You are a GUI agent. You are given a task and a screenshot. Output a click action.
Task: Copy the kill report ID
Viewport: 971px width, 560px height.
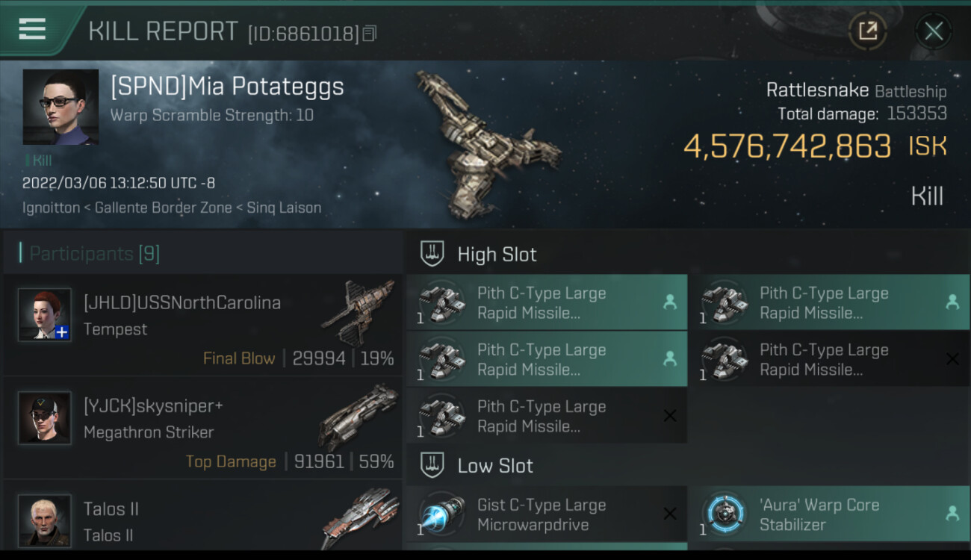(x=370, y=34)
